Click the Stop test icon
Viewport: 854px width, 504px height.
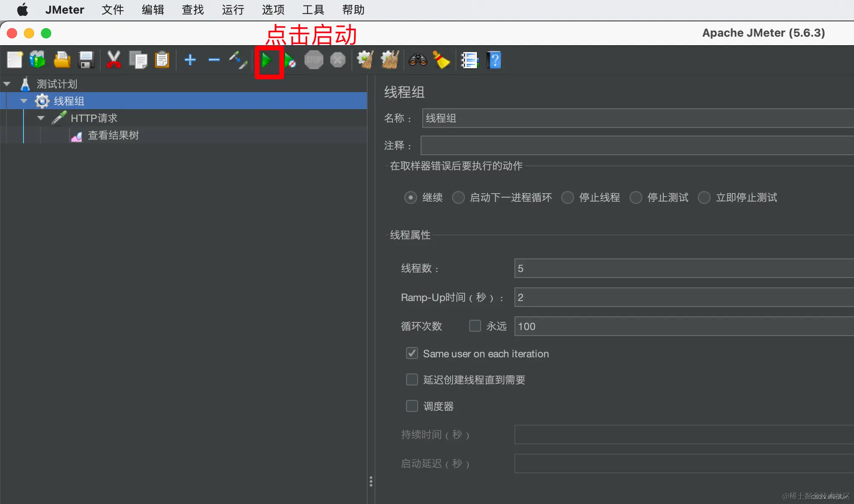click(x=314, y=60)
